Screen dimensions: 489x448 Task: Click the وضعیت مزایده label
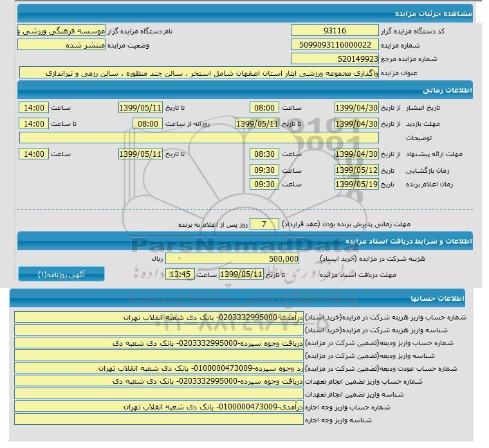tap(128, 46)
